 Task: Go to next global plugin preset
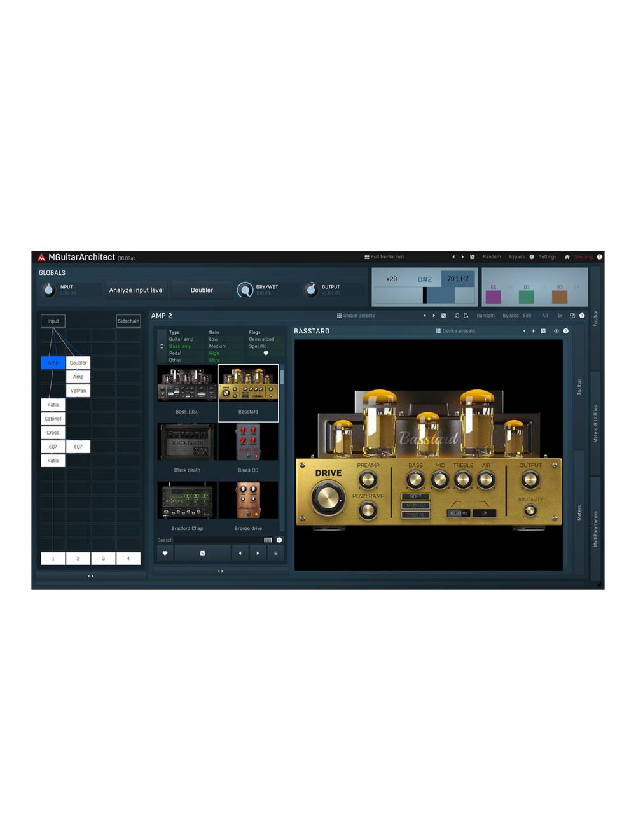(x=462, y=257)
